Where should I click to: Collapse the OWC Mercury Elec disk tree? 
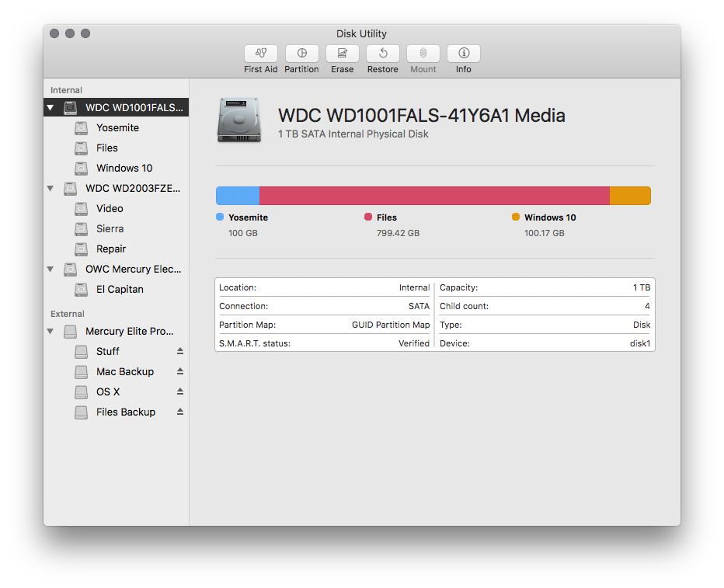50,269
